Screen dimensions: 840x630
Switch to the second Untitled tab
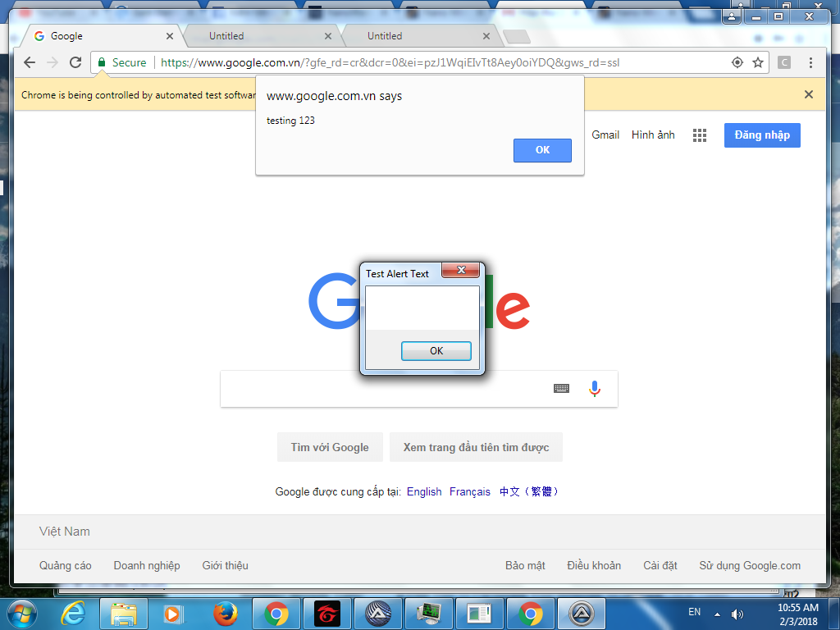419,36
